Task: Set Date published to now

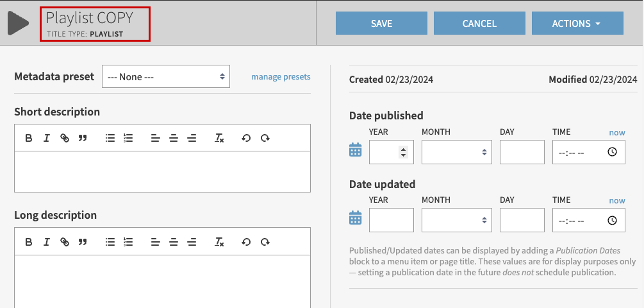Action: (x=616, y=133)
